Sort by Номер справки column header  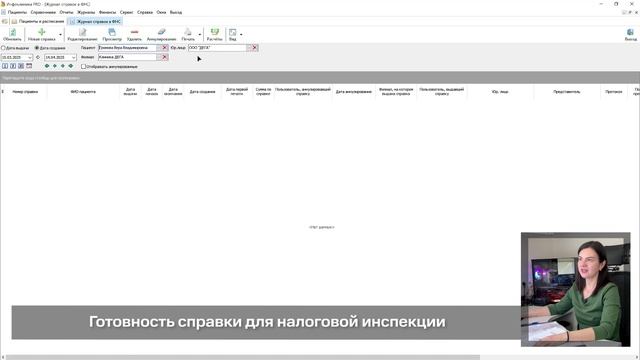click(25, 92)
